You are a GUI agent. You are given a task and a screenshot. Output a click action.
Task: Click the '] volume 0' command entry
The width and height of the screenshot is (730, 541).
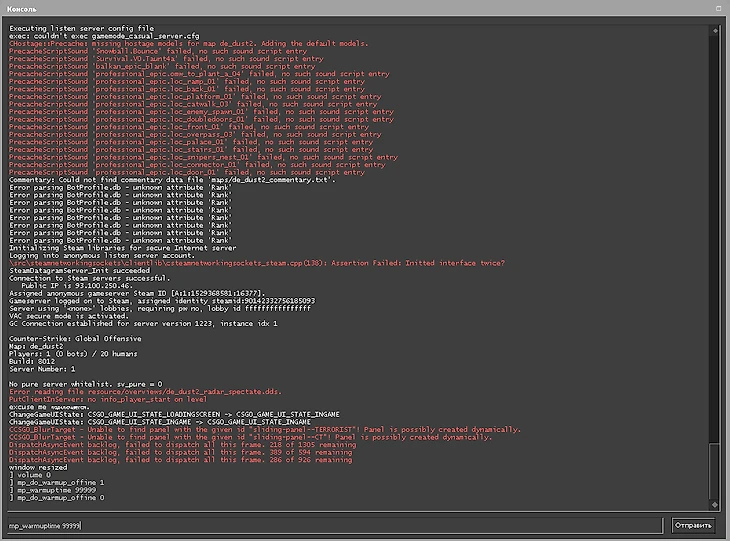click(x=32, y=475)
